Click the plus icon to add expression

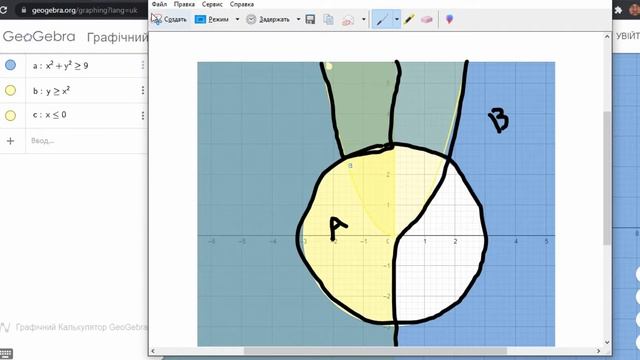[11, 141]
